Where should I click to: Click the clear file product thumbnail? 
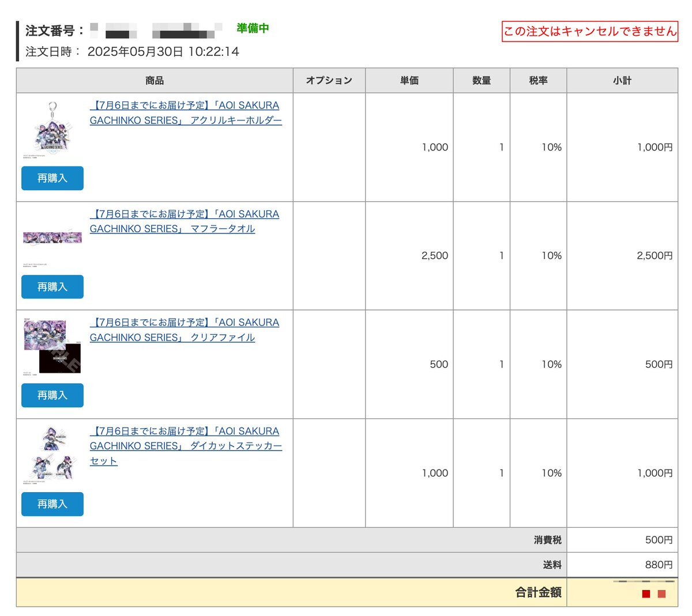click(52, 347)
